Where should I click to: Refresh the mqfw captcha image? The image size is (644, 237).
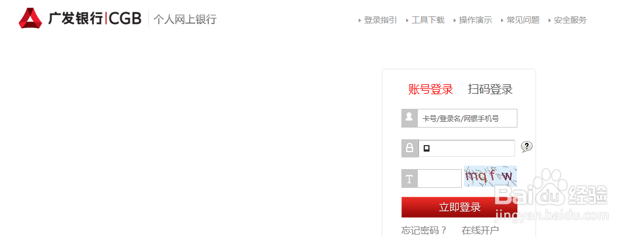pyautogui.click(x=490, y=176)
